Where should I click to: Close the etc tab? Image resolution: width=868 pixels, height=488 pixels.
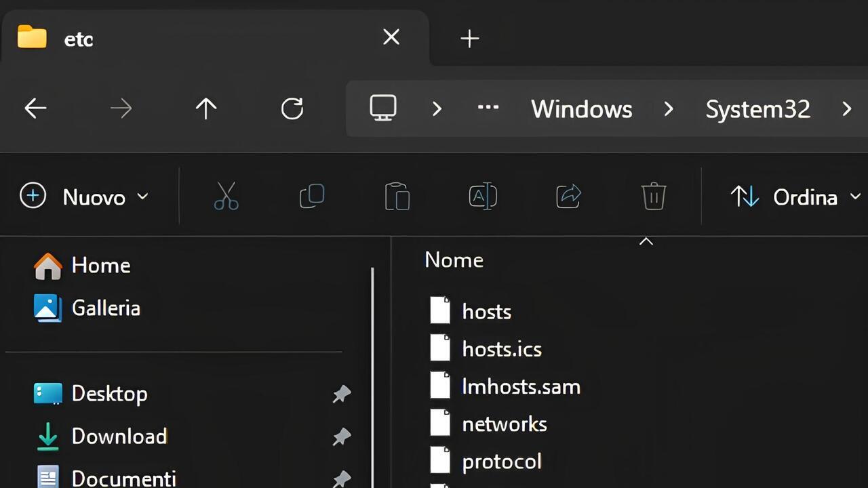click(x=391, y=37)
